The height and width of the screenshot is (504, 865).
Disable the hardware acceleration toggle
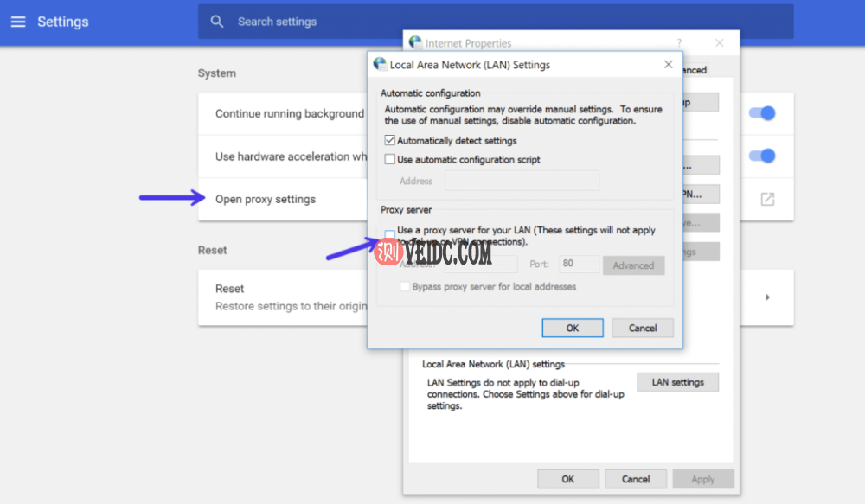coord(762,156)
